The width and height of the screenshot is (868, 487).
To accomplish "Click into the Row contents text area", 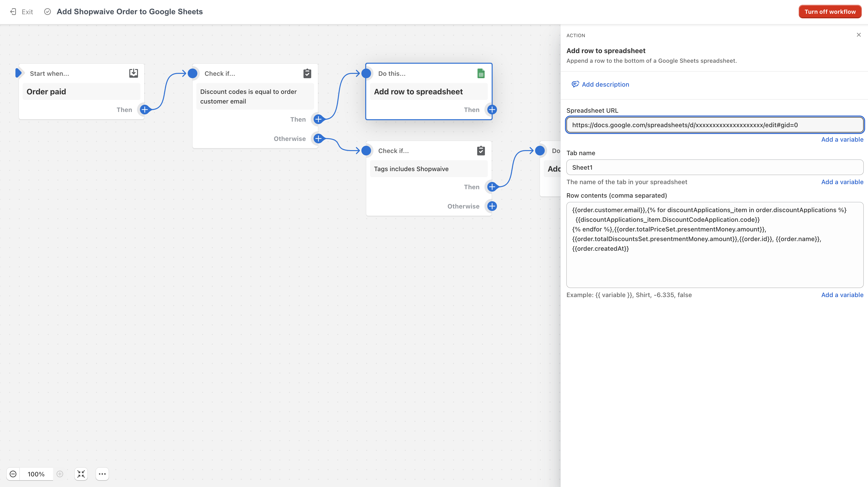I will pos(715,245).
